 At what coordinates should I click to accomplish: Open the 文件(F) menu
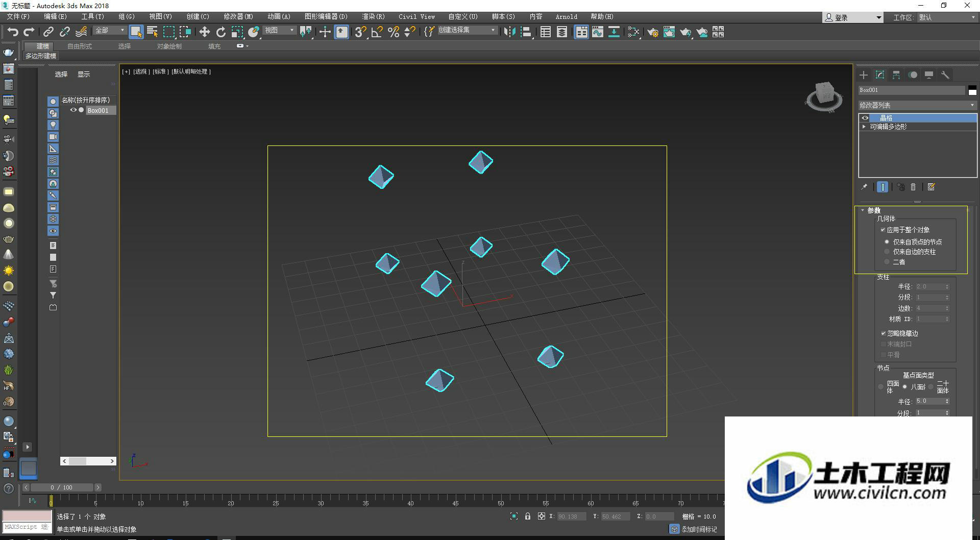18,17
